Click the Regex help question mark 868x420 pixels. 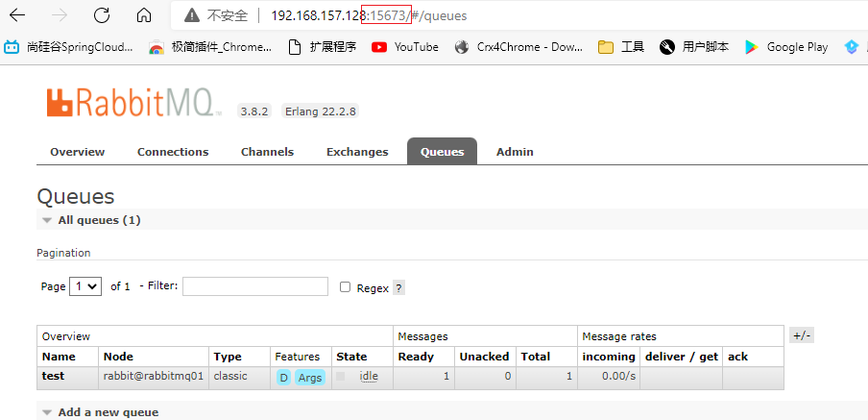pos(398,288)
